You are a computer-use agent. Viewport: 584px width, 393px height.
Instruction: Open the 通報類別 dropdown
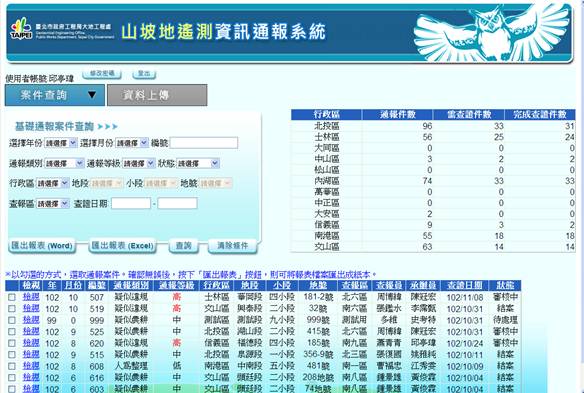[64, 163]
